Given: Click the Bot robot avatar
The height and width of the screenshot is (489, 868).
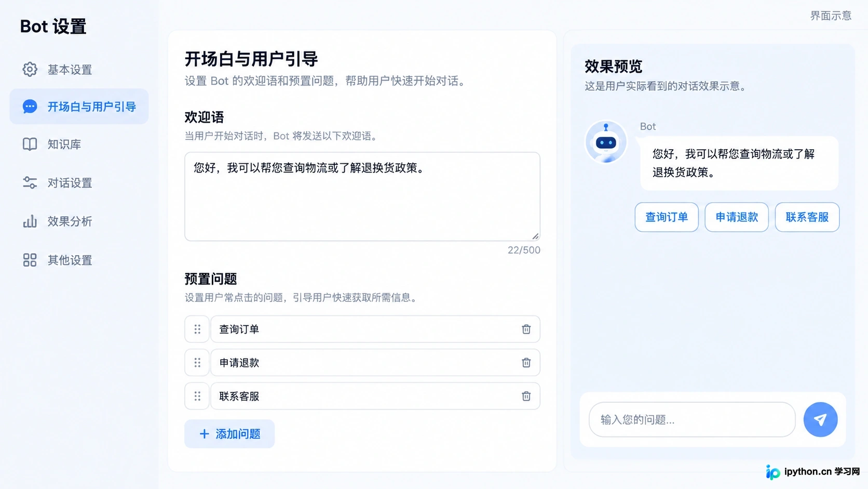Looking at the screenshot, I should point(606,141).
